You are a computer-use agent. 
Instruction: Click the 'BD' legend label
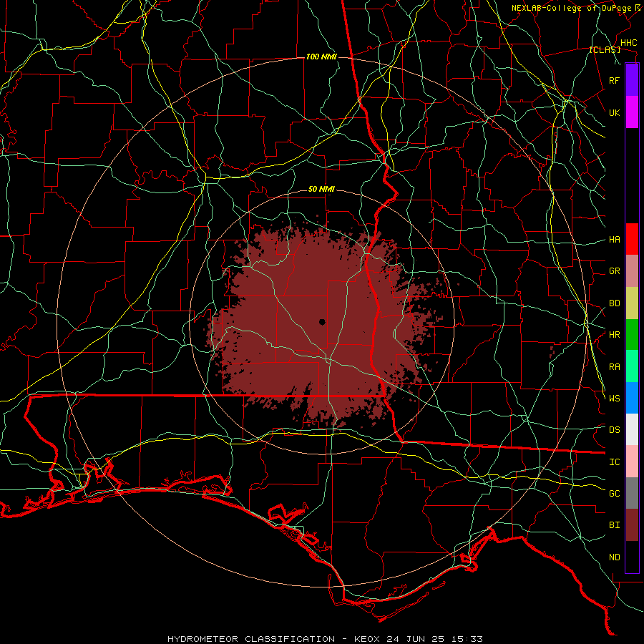click(614, 303)
